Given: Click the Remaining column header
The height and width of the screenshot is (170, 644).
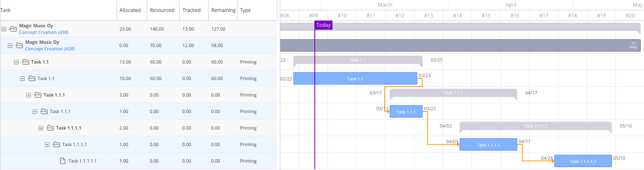Looking at the screenshot, I should coord(223,10).
